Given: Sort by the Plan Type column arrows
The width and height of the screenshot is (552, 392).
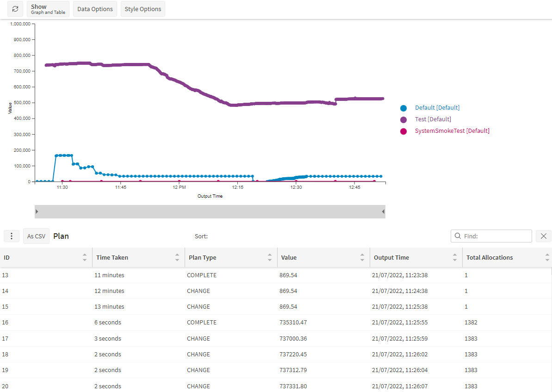Looking at the screenshot, I should click(x=270, y=257).
